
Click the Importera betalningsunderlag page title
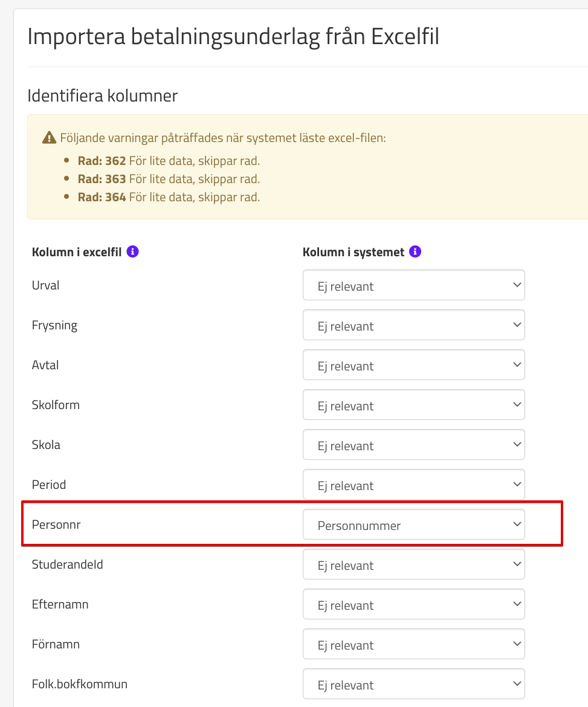point(233,37)
